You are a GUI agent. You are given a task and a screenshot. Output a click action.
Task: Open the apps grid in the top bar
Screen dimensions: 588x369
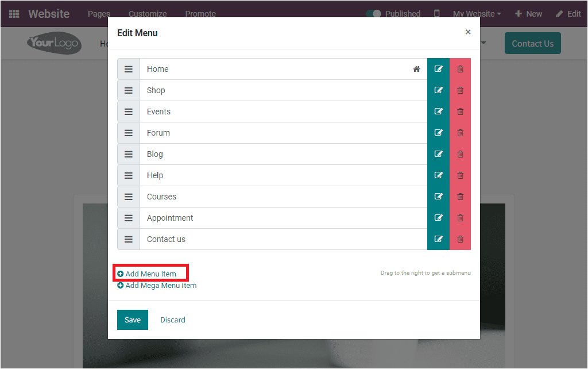pyautogui.click(x=14, y=13)
